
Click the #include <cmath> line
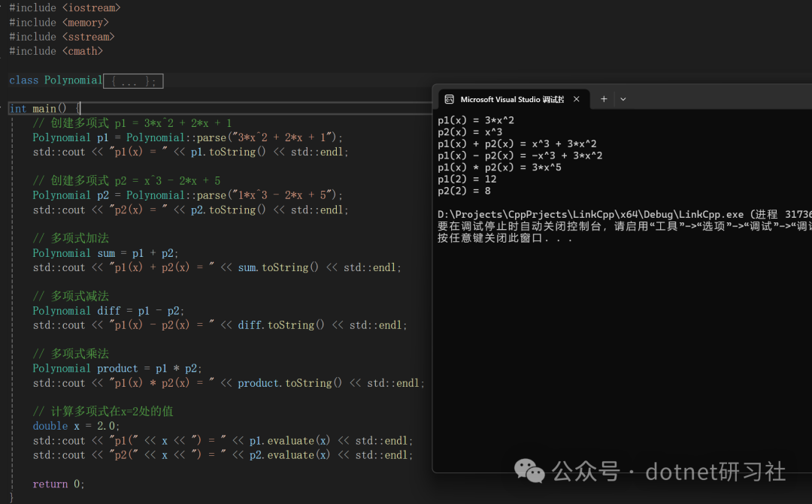click(56, 51)
